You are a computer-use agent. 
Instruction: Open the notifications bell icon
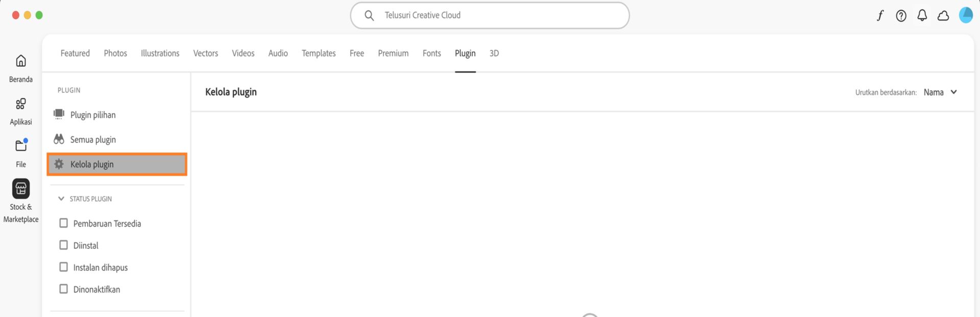[x=922, y=15]
